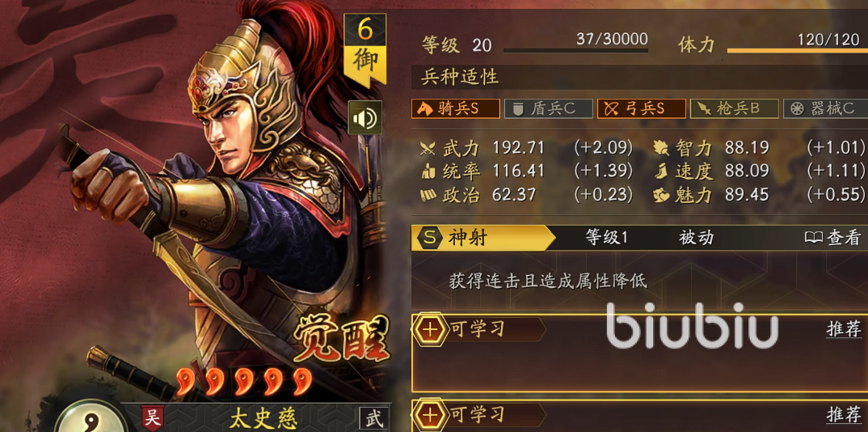Open 查看 to view the 神射 skill details

click(x=833, y=238)
